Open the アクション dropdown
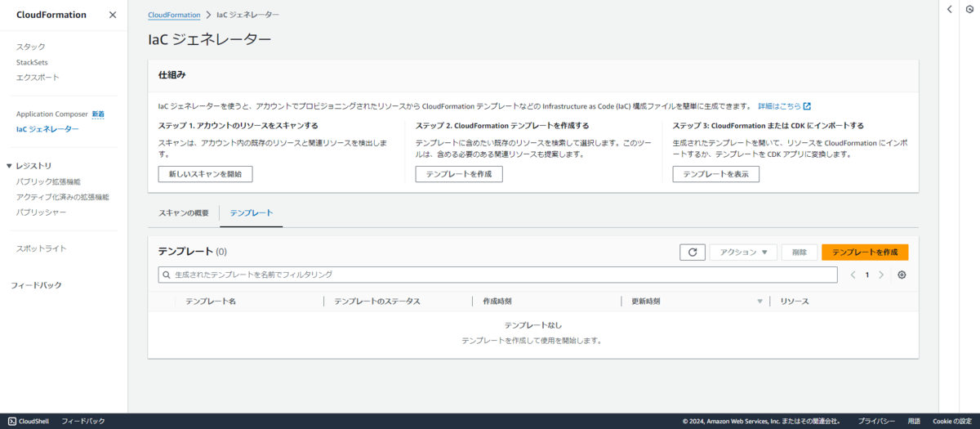Screen dimensions: 980x429 743,252
